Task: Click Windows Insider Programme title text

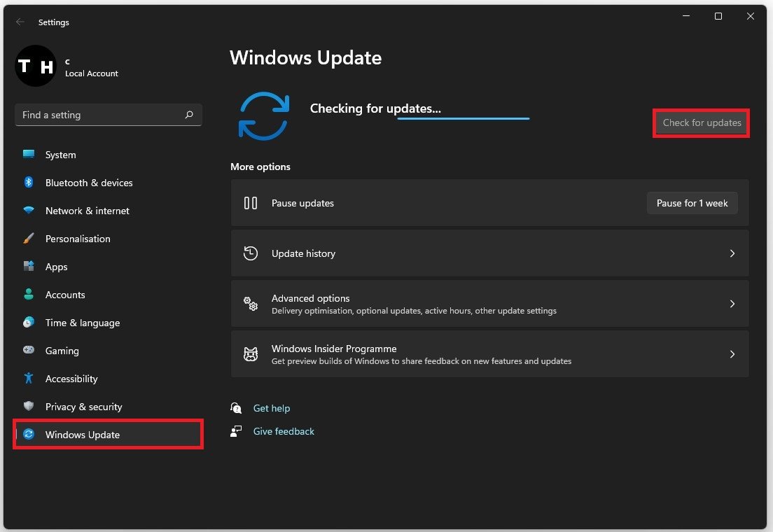Action: [x=334, y=349]
